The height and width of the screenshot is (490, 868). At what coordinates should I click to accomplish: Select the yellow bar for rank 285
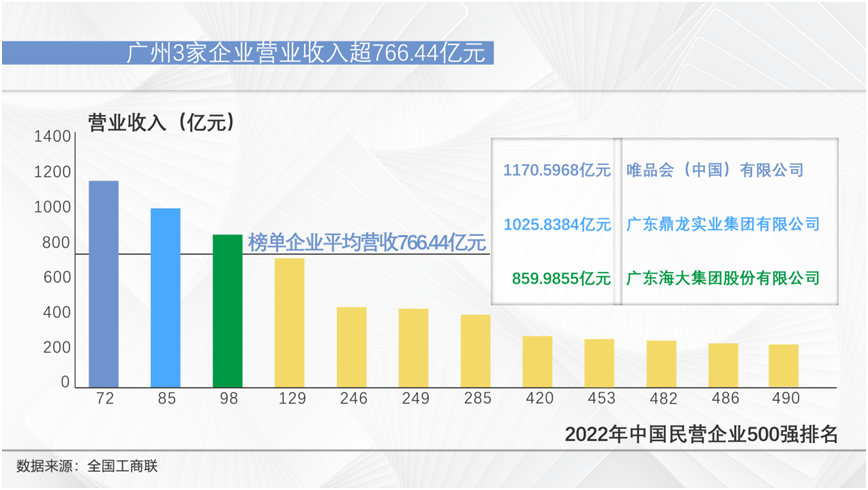click(x=475, y=351)
